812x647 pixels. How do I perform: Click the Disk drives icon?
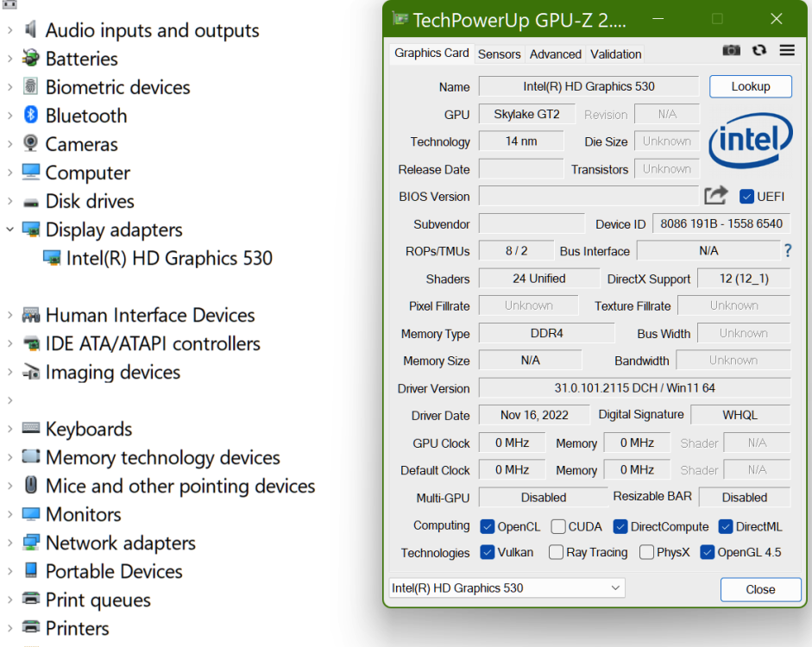[x=31, y=203]
